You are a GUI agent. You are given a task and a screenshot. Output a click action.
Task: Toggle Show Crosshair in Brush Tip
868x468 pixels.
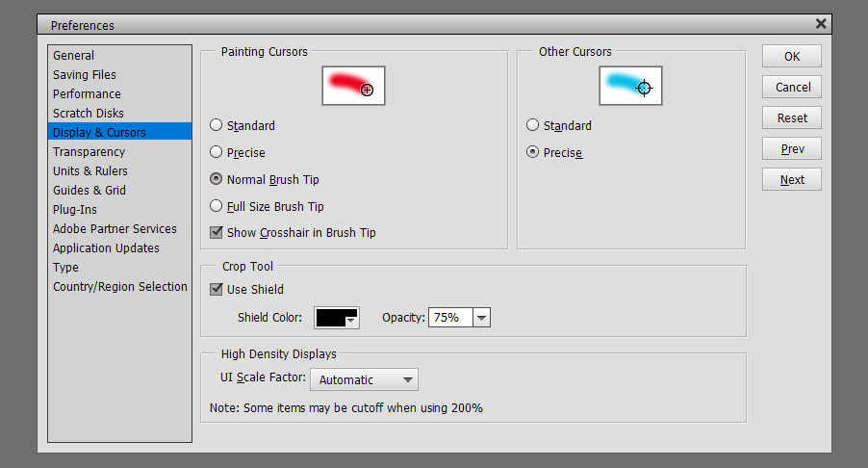click(x=216, y=233)
